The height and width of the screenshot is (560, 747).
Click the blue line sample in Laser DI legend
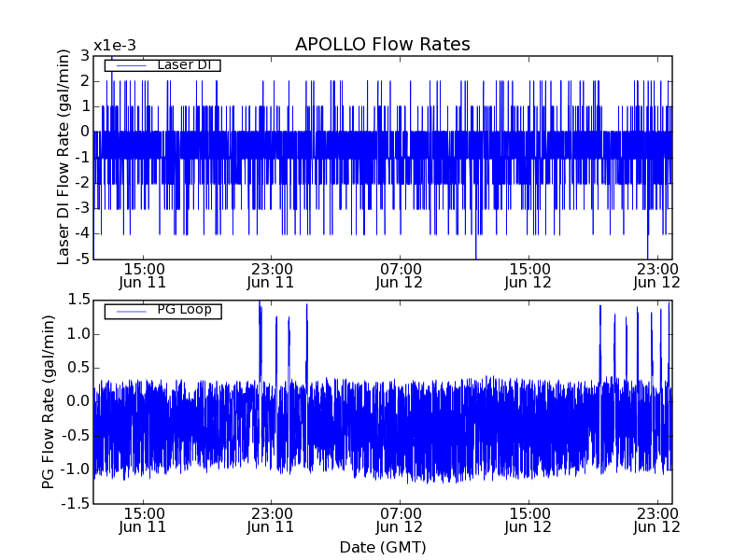point(128,65)
